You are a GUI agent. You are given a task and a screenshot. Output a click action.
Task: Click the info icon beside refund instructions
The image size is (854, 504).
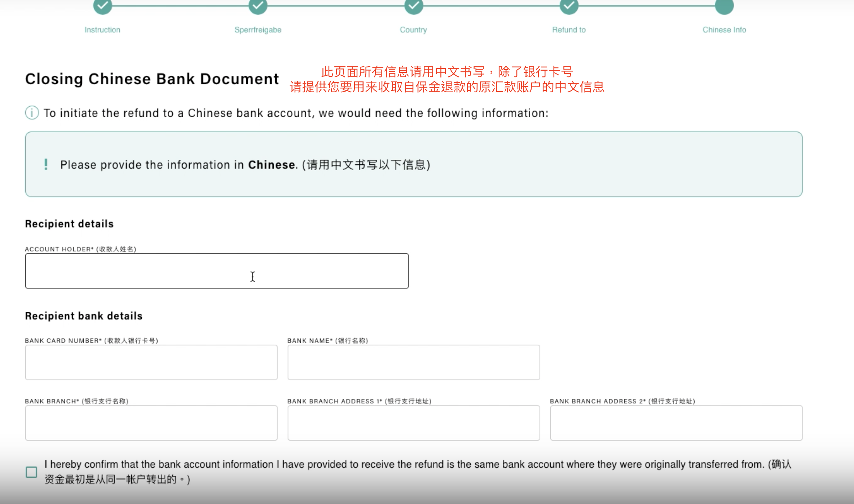[x=32, y=113]
